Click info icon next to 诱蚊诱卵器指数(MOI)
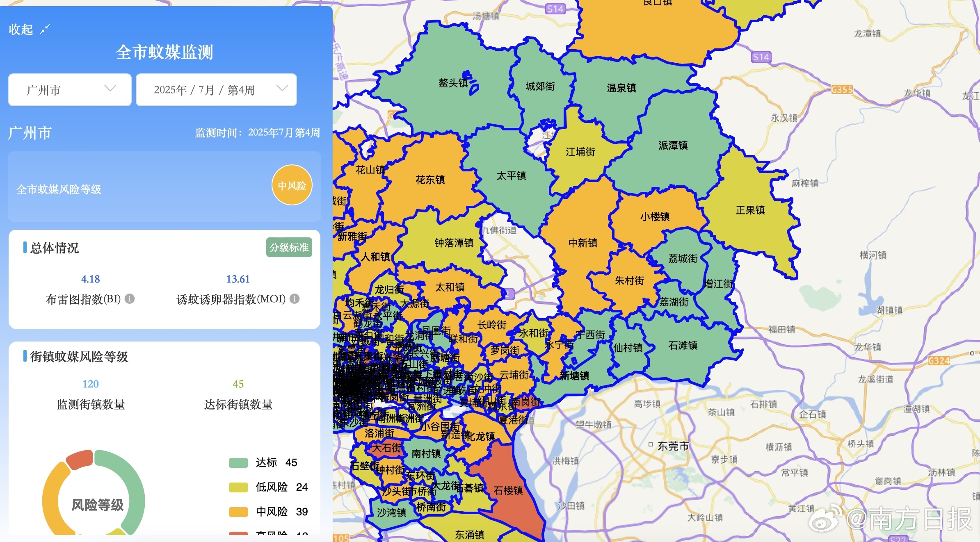Image resolution: width=980 pixels, height=542 pixels. pyautogui.click(x=295, y=299)
